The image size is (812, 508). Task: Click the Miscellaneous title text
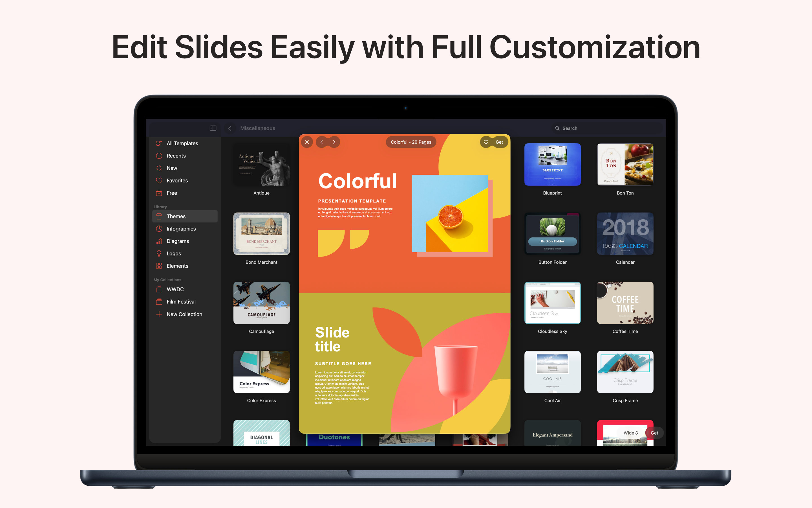tap(258, 128)
